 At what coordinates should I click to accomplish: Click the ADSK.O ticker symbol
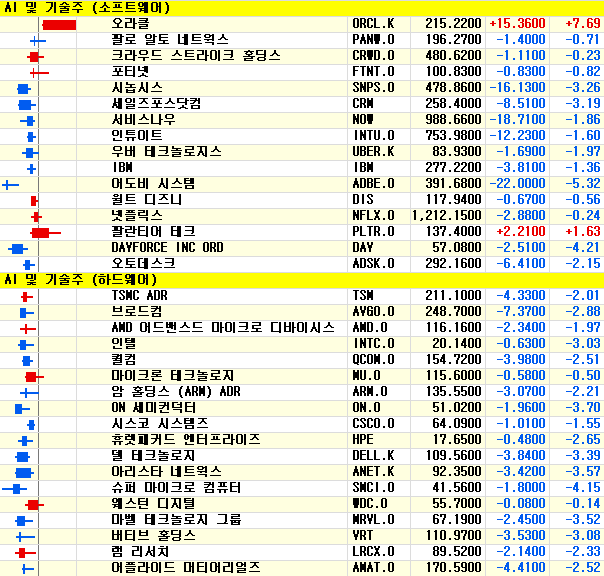click(373, 264)
